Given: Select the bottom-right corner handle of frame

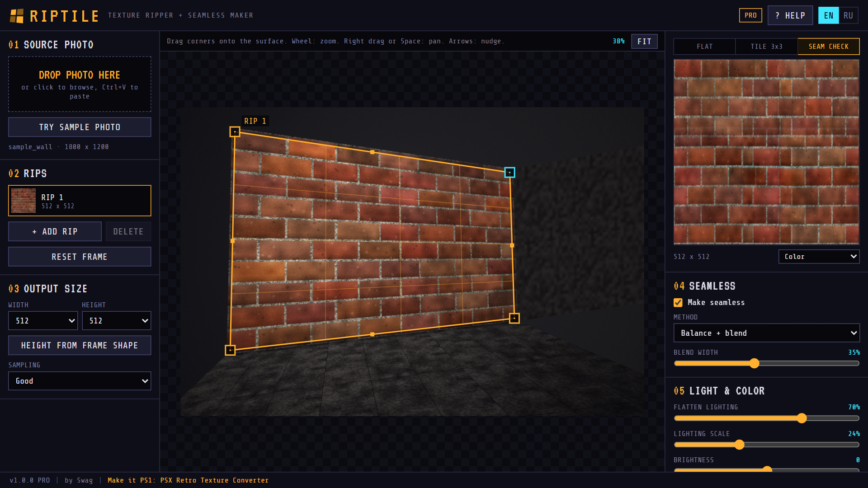Looking at the screenshot, I should (514, 319).
